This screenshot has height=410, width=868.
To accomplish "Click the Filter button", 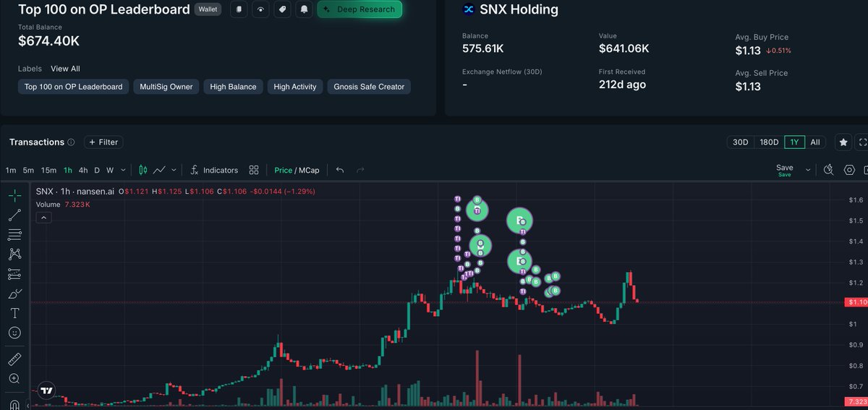I will [103, 142].
